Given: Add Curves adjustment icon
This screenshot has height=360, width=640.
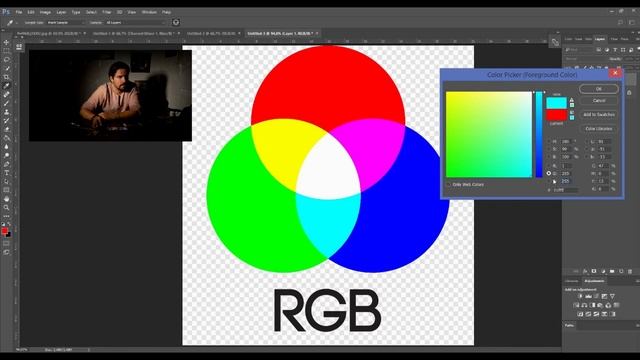Looking at the screenshot, I should [x=596, y=296].
